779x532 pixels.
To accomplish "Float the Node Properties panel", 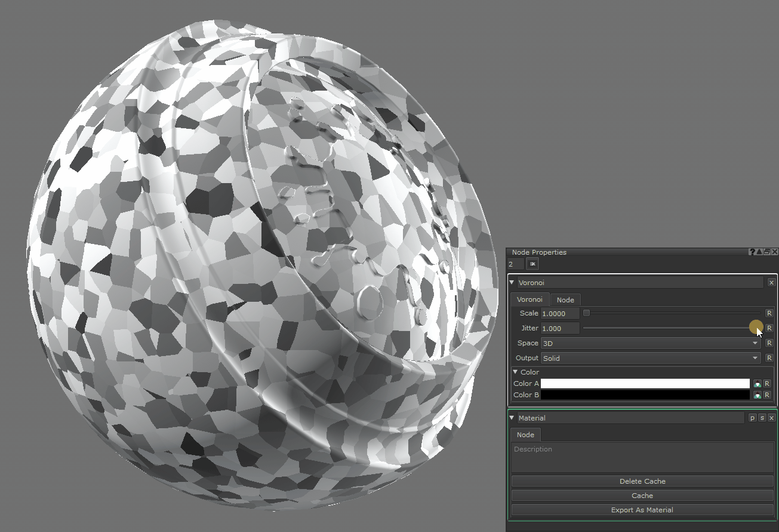I will click(x=767, y=252).
